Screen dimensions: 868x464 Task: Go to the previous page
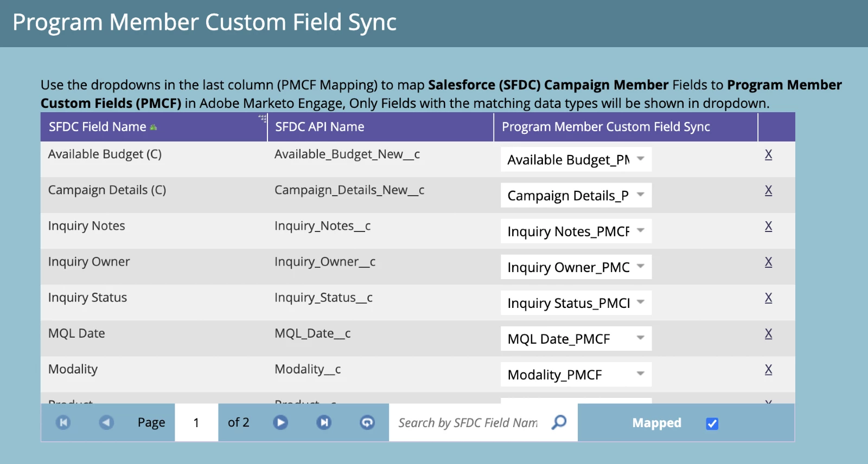(106, 422)
